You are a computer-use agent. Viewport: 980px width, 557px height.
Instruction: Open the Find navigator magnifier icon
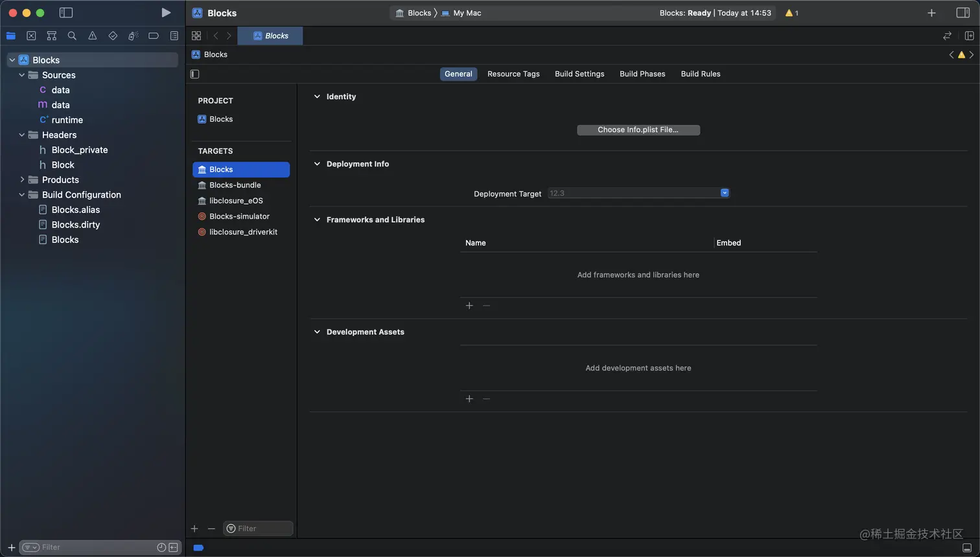(72, 36)
